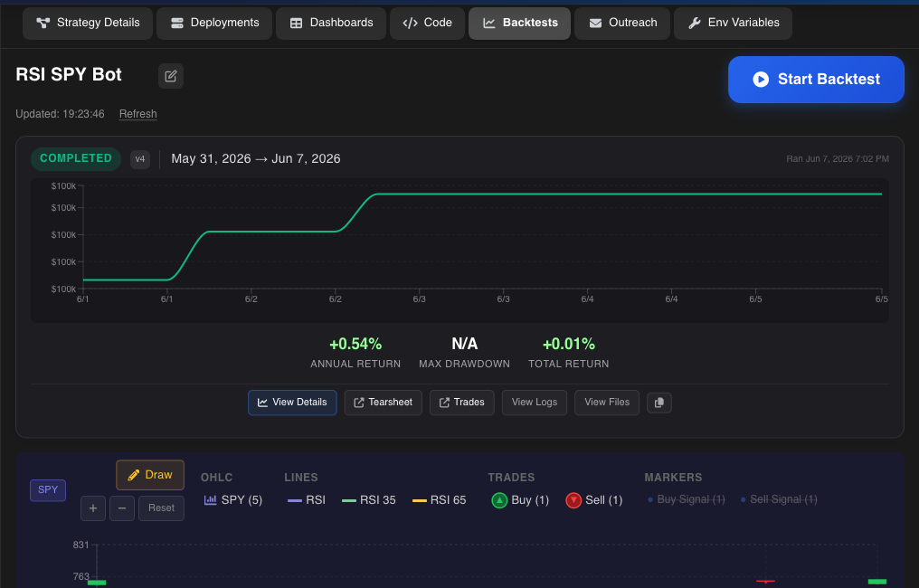The image size is (919, 588).
Task: Show the Sell Signal (1) markers
Action: (779, 499)
